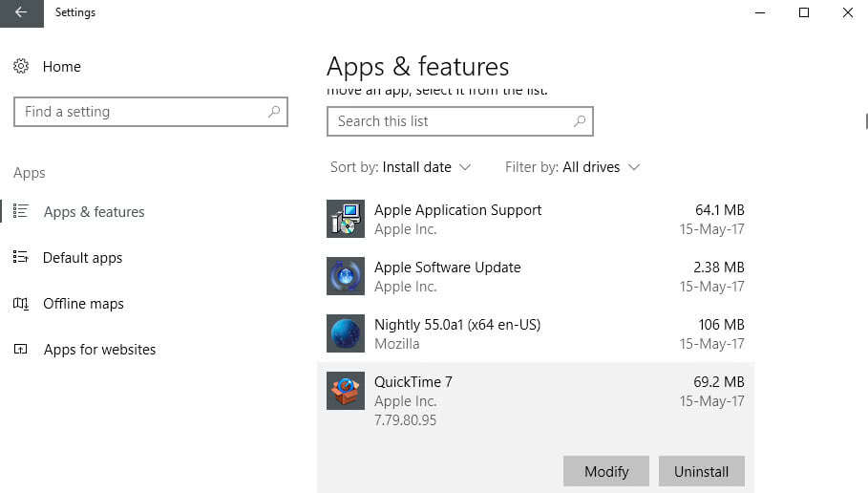Click the Mozilla publisher label
Viewport: 868px width, 493px height.
click(397, 343)
